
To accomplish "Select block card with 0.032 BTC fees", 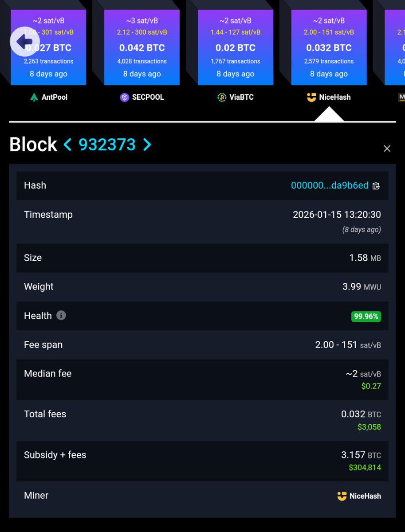I will (x=329, y=47).
